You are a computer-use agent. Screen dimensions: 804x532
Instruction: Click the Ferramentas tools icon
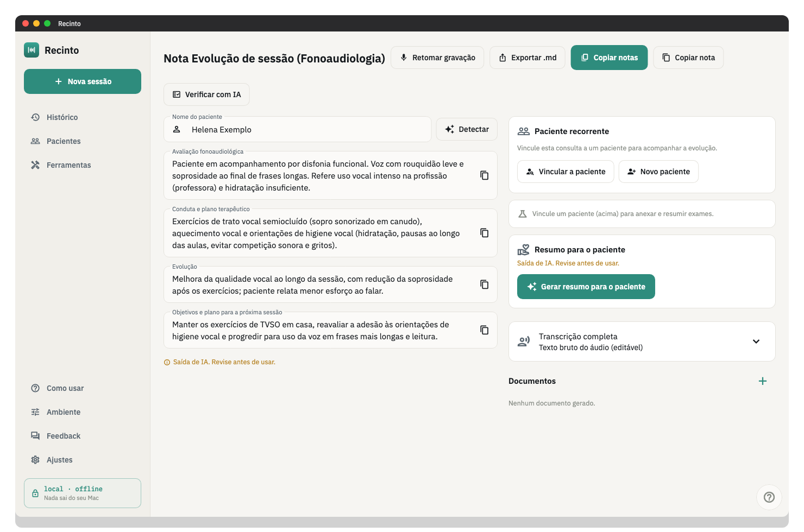click(x=35, y=165)
